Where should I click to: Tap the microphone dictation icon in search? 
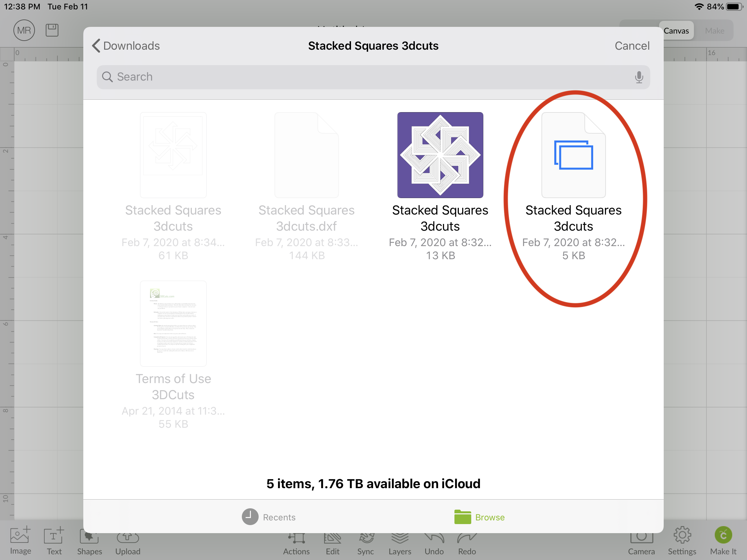(x=639, y=77)
